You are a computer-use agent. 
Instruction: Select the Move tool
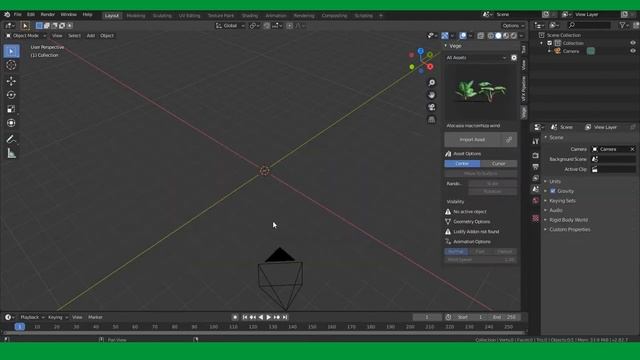(11, 81)
